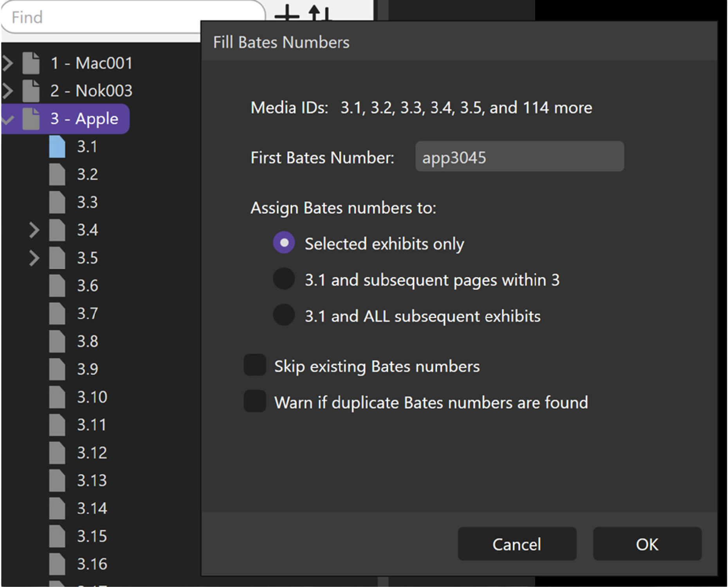Expand the 3.4 item chevron
This screenshot has height=587, width=728.
(x=34, y=230)
